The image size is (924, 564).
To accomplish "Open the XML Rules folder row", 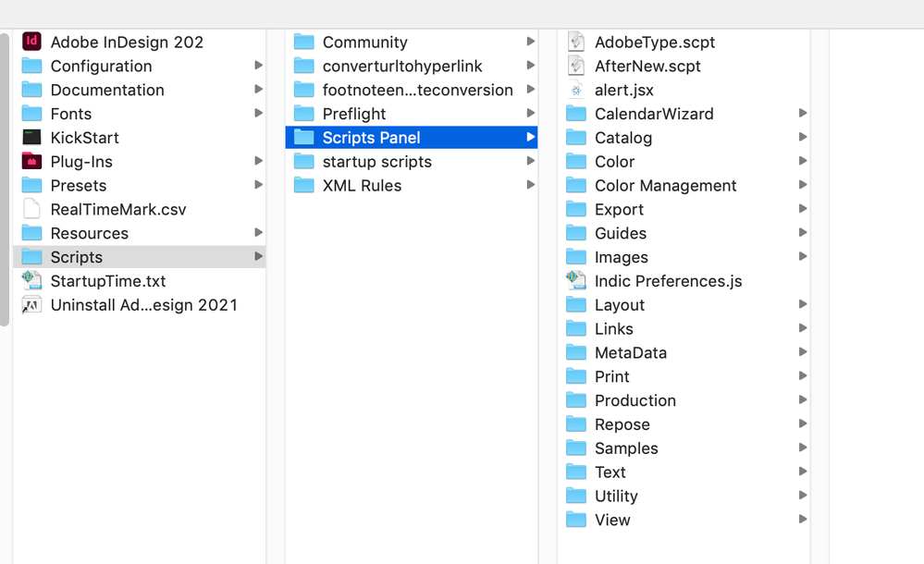I will [412, 185].
